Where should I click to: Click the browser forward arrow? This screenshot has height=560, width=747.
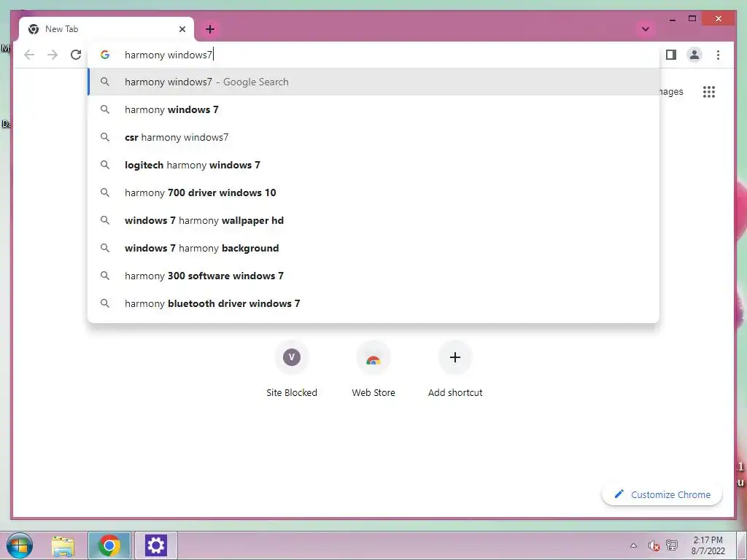53,55
